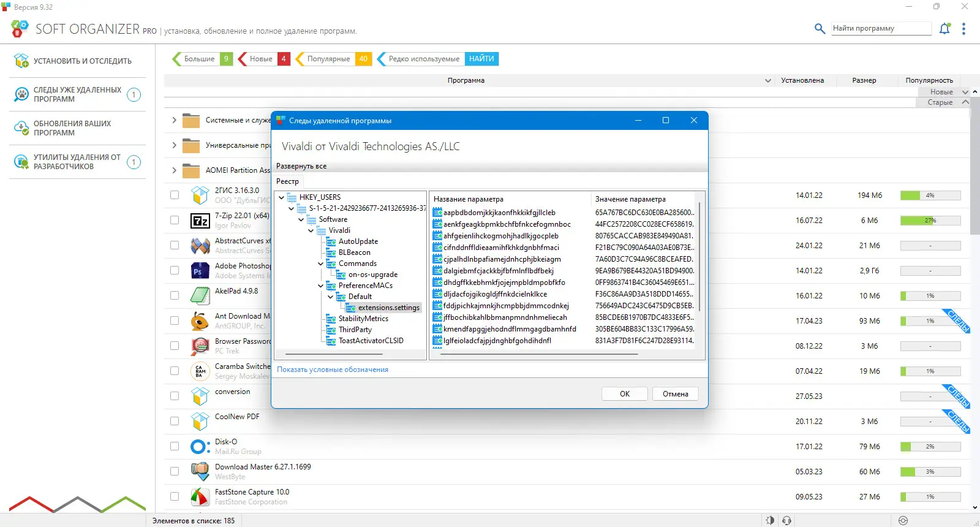
Task: Click the support headset icon in status bar
Action: tap(787, 520)
